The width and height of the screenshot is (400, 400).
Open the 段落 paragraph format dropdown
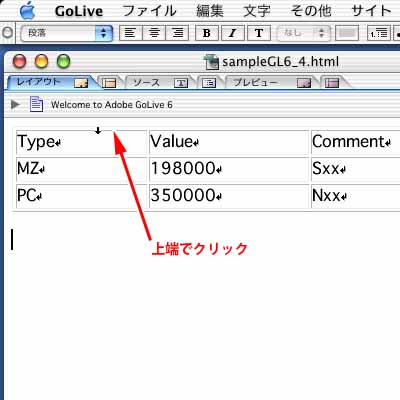tap(67, 33)
